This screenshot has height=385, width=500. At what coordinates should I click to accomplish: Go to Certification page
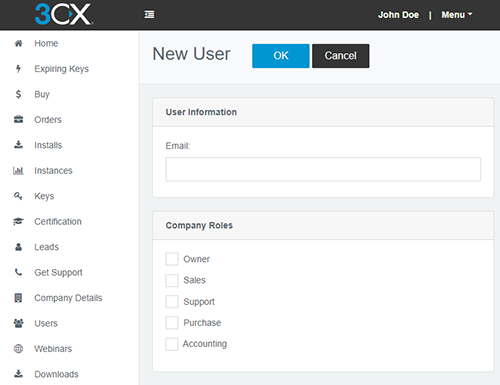[x=58, y=221]
